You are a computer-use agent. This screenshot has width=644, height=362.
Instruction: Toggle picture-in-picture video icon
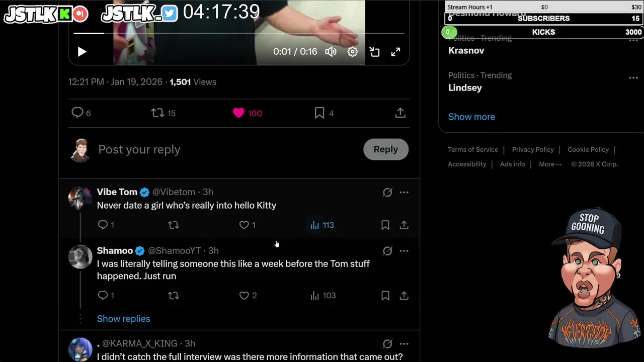click(374, 52)
